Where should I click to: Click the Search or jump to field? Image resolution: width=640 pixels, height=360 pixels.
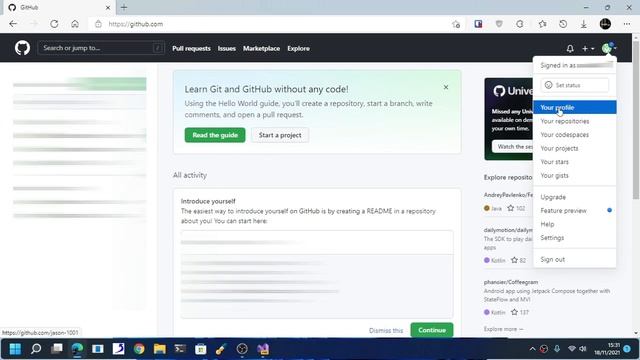click(101, 48)
